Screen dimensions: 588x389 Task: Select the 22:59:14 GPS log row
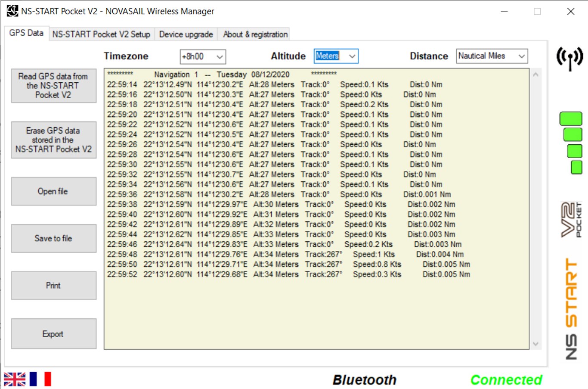[275, 84]
